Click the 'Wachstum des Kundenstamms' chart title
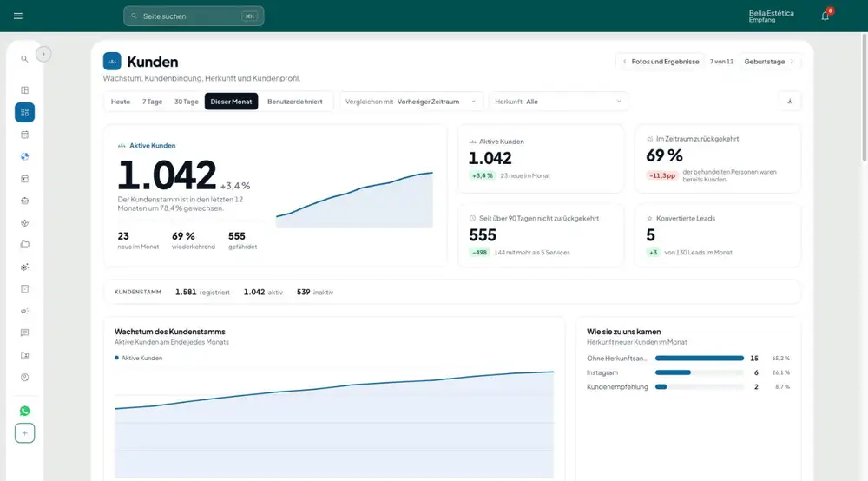Viewport: 868px width, 481px height. point(170,332)
